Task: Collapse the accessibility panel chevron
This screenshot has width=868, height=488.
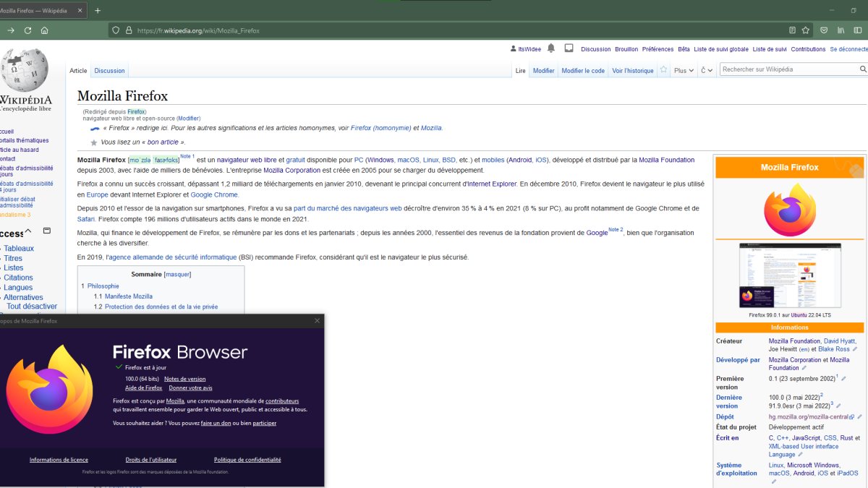Action: pyautogui.click(x=28, y=231)
